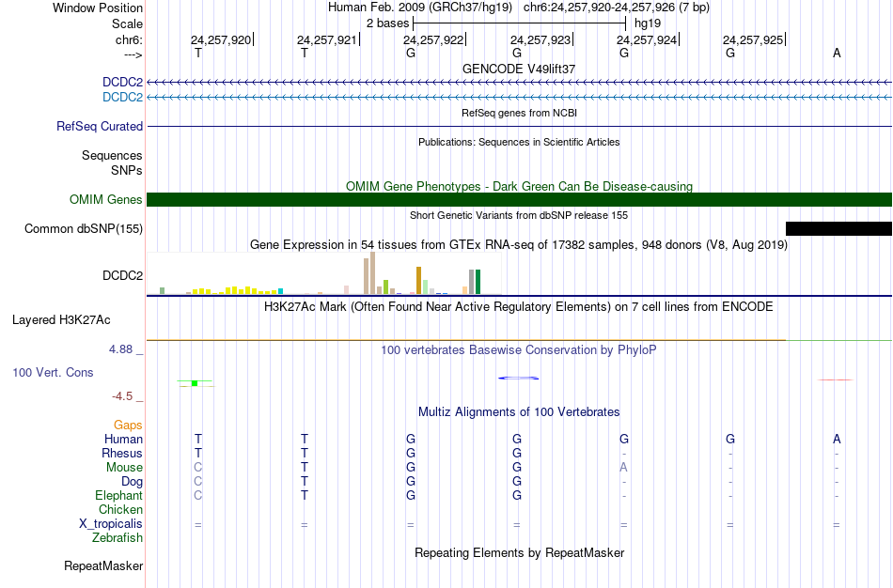
Task: Click the GENCODE V49lift37 track title
Action: [519, 69]
